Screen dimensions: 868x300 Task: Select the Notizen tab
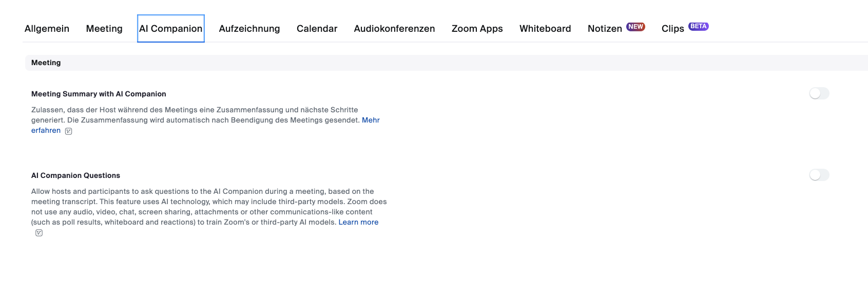coord(605,29)
